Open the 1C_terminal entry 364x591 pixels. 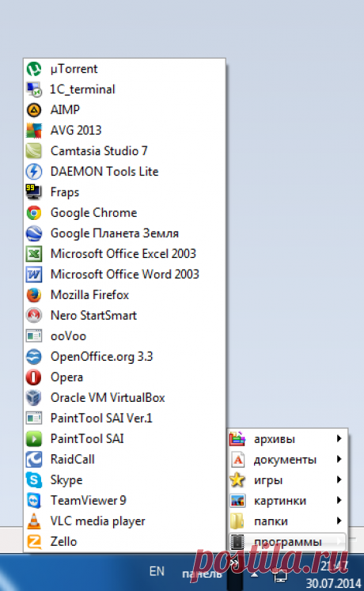point(124,89)
